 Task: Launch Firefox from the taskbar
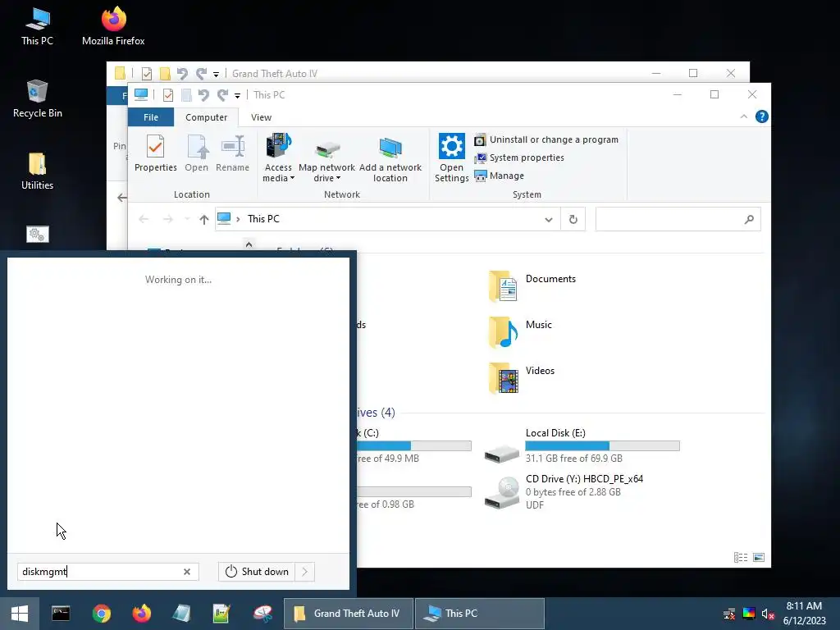141,614
